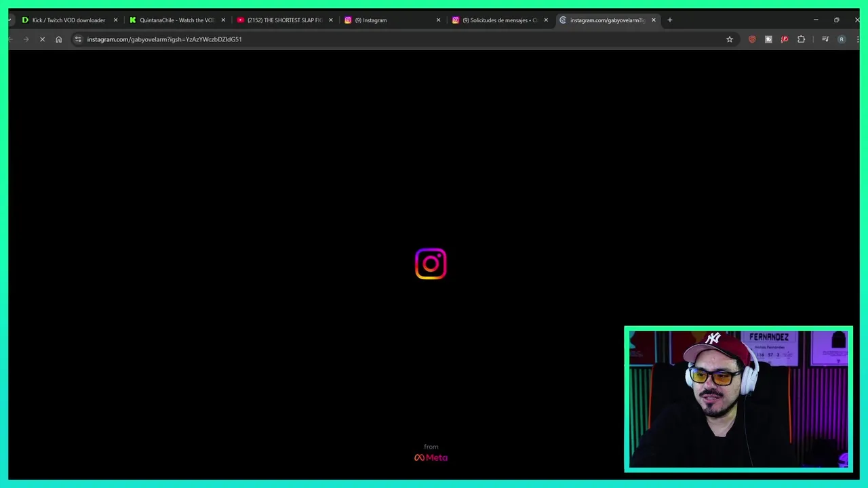Screen dimensions: 868x488
Task: Open a new browser tab
Action: point(670,20)
